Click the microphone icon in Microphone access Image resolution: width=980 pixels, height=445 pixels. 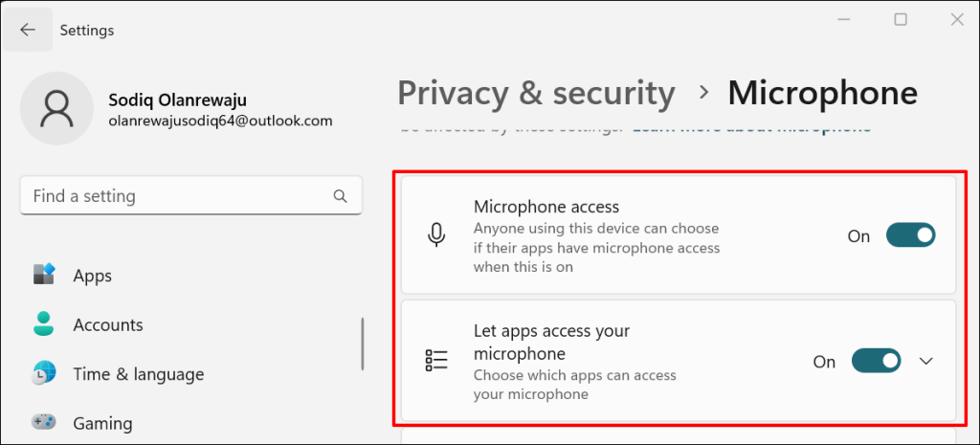pyautogui.click(x=436, y=236)
